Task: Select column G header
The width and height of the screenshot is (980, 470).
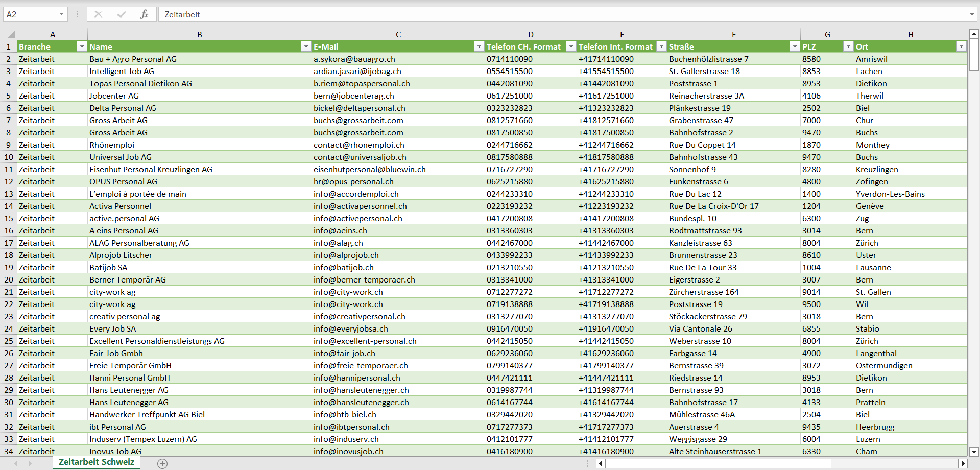Action: coord(827,35)
